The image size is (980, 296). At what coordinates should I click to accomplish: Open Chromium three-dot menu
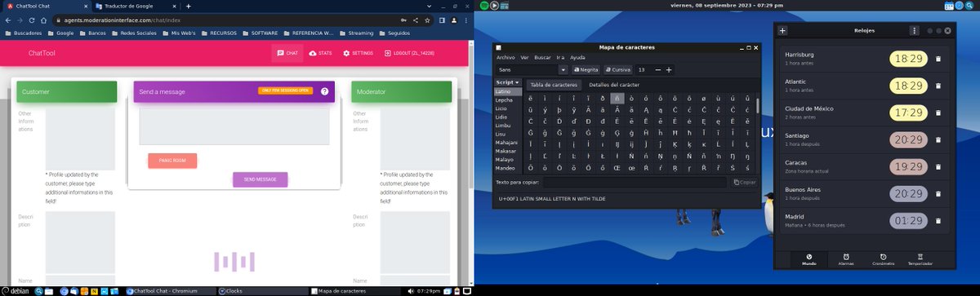tap(465, 20)
